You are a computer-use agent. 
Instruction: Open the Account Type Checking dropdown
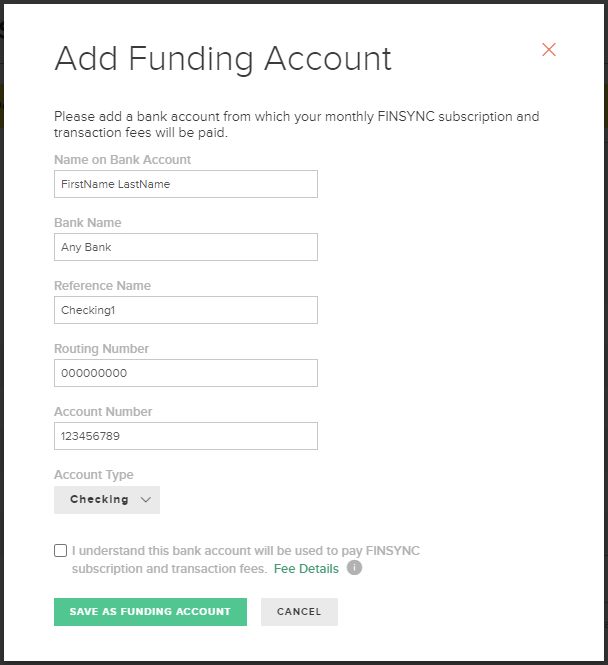point(107,500)
